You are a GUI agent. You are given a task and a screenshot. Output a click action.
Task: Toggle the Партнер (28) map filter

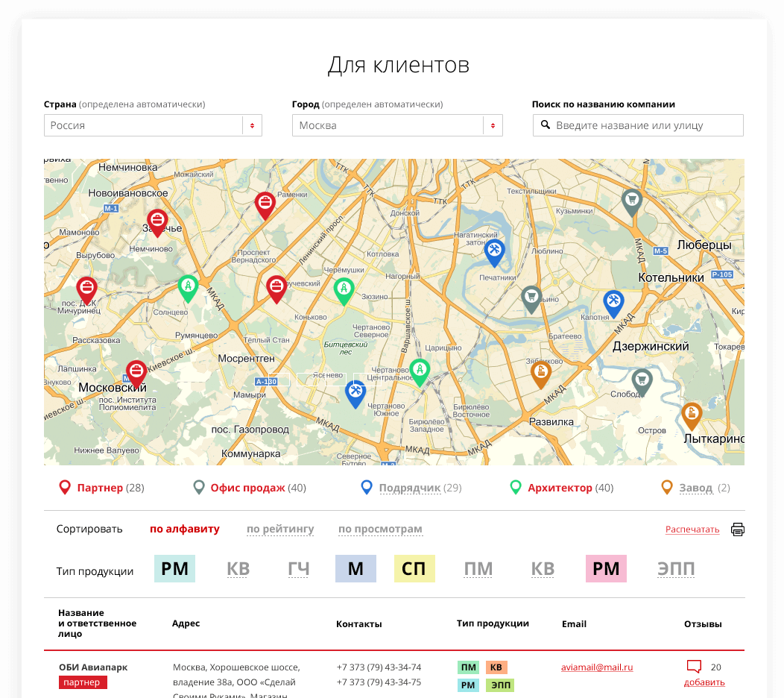(101, 488)
